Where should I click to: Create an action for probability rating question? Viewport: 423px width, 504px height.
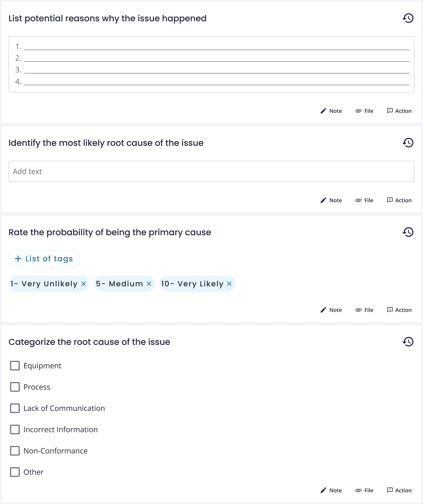click(x=399, y=310)
